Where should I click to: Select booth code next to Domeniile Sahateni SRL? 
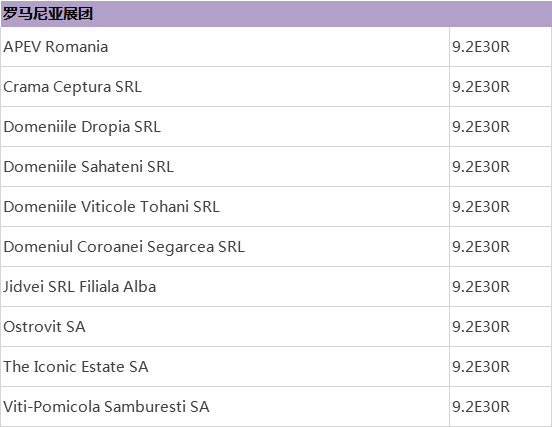pyautogui.click(x=481, y=167)
